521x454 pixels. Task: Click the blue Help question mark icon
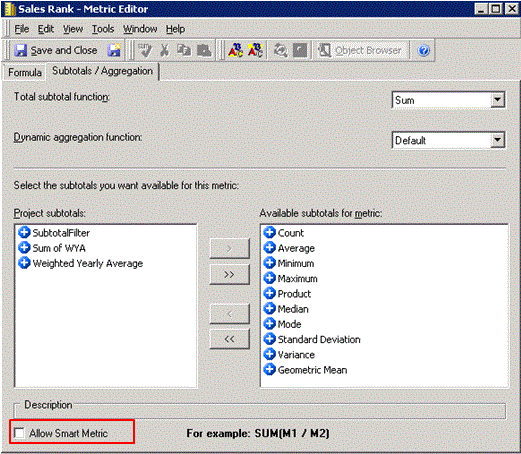424,51
